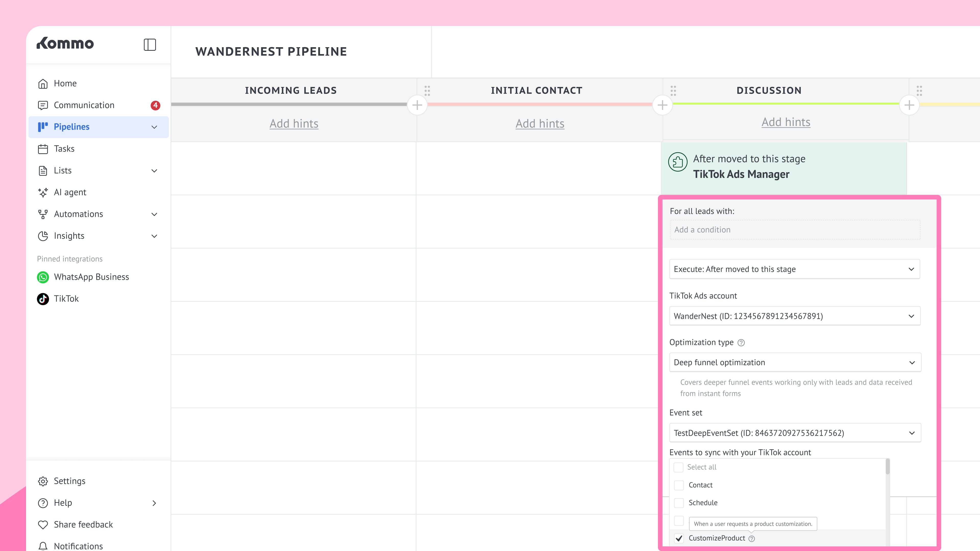Click the CustomizeProduct info question icon
980x551 pixels.
(x=751, y=539)
